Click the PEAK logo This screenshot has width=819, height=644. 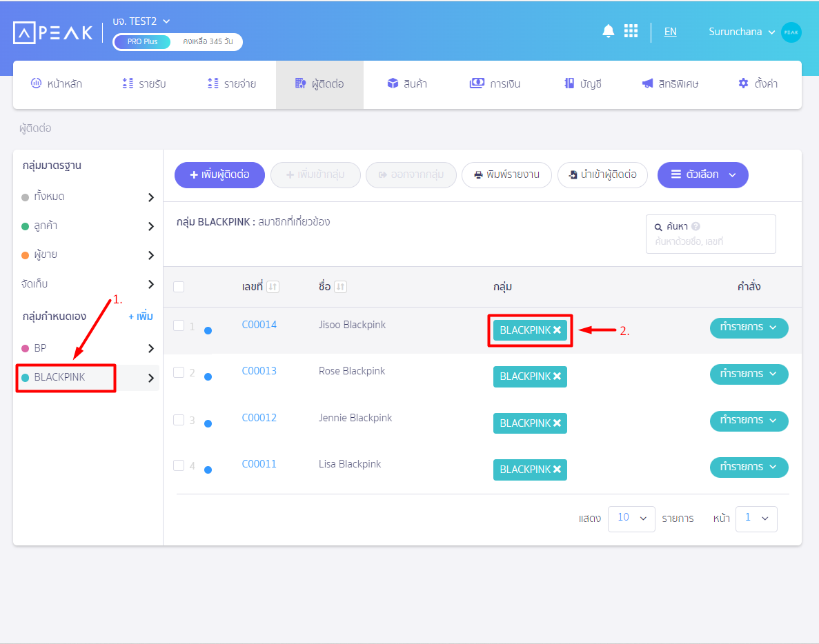tap(52, 33)
